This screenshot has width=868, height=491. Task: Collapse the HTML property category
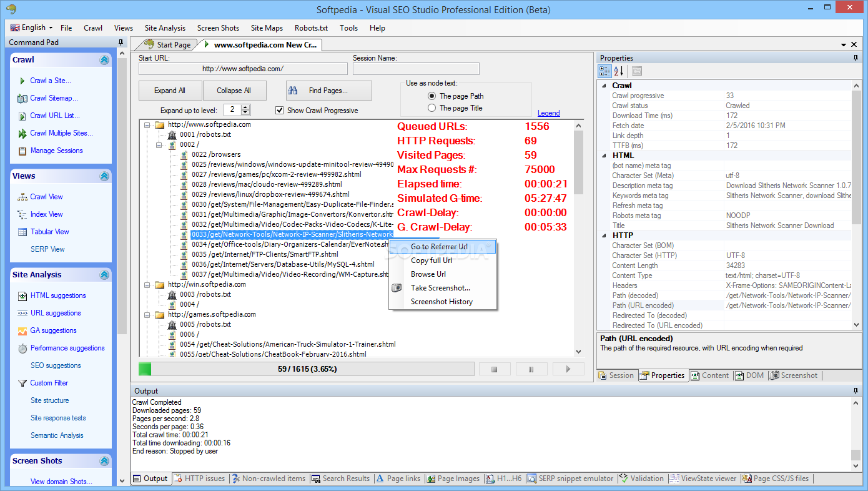604,156
